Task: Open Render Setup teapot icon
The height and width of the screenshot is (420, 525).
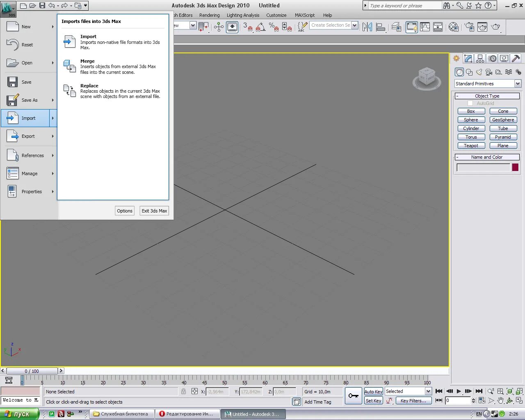Action: point(470,27)
